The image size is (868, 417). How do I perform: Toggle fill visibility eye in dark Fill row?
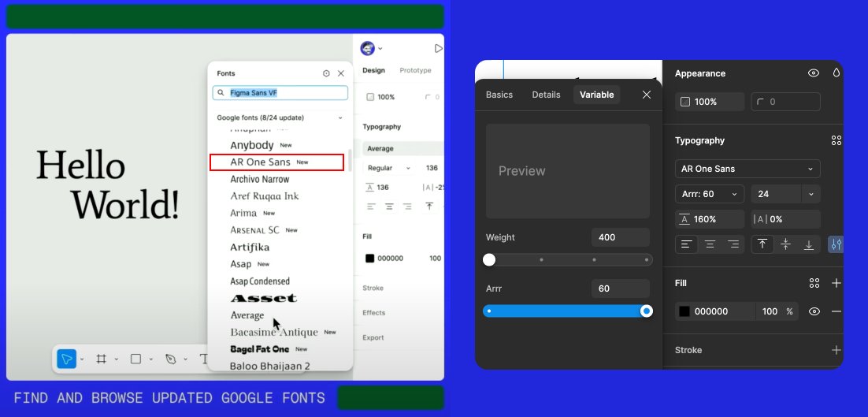[x=814, y=311]
